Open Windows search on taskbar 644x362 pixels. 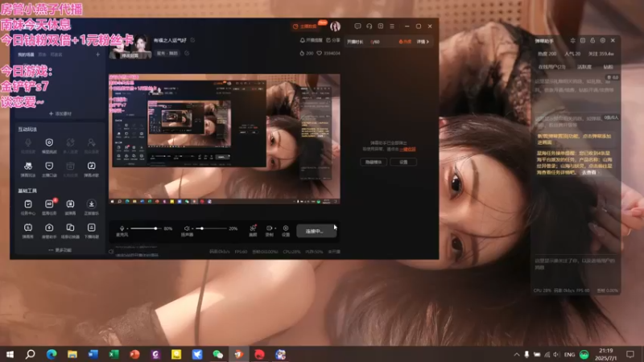point(30,354)
